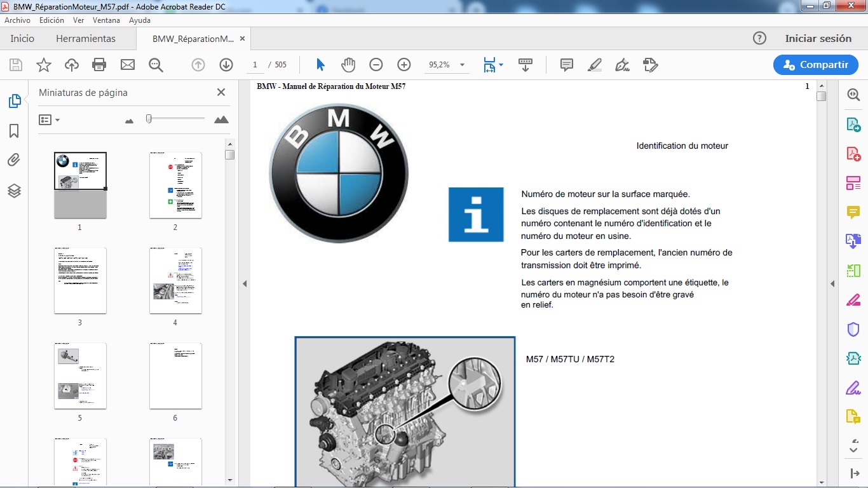Switch to the selection arrow tool
868x488 pixels.
[x=321, y=64]
